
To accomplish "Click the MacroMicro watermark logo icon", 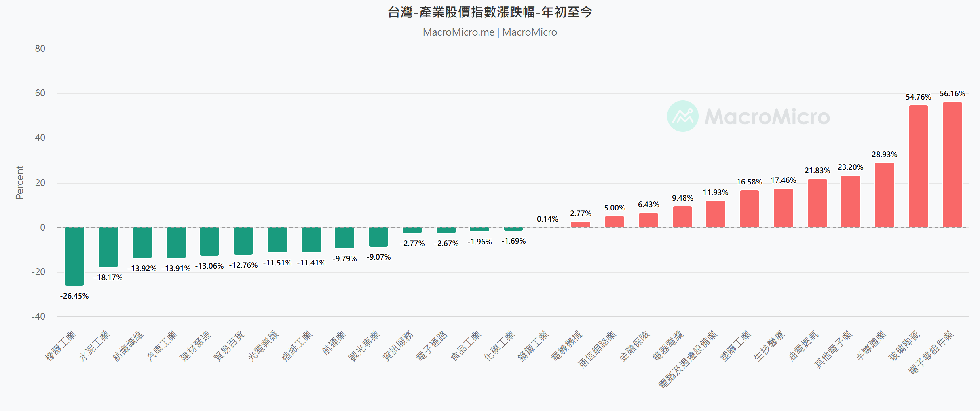I will [x=682, y=116].
